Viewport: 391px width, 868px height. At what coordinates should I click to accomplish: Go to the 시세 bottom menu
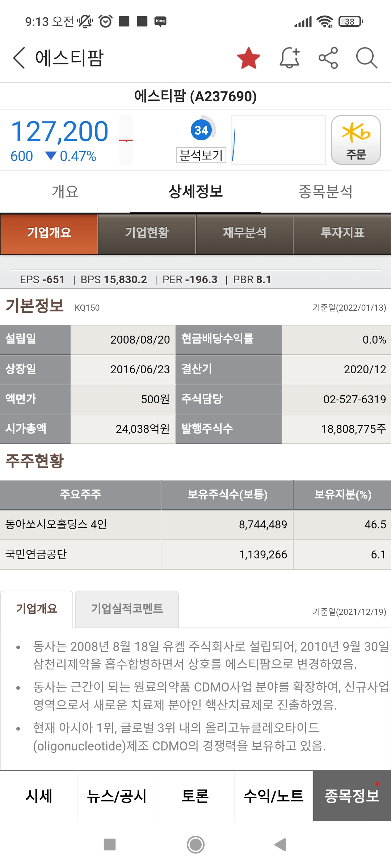click(x=39, y=796)
